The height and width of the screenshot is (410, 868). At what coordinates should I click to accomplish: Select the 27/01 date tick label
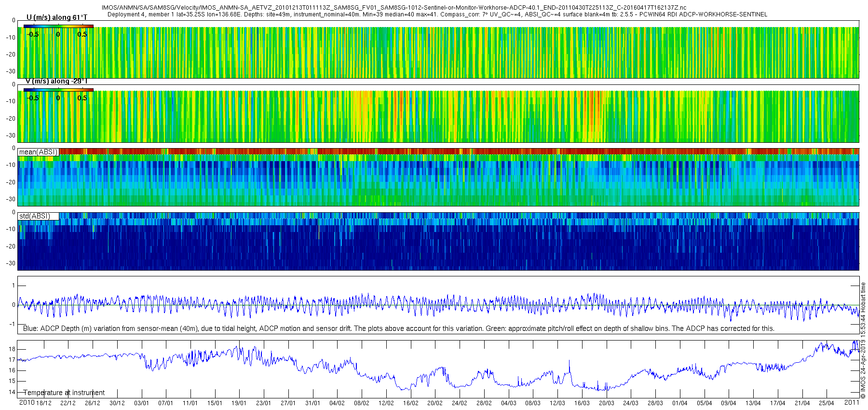click(288, 403)
